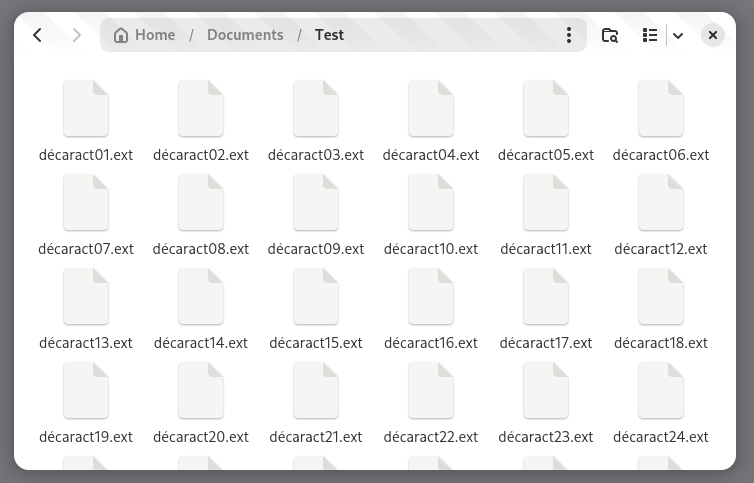Select file icon of décaract14.ext
This screenshot has height=483, width=754.
[x=201, y=296]
